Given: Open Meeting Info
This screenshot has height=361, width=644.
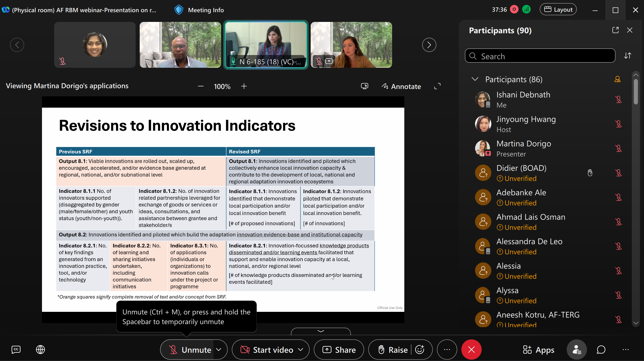Looking at the screenshot, I should [199, 10].
